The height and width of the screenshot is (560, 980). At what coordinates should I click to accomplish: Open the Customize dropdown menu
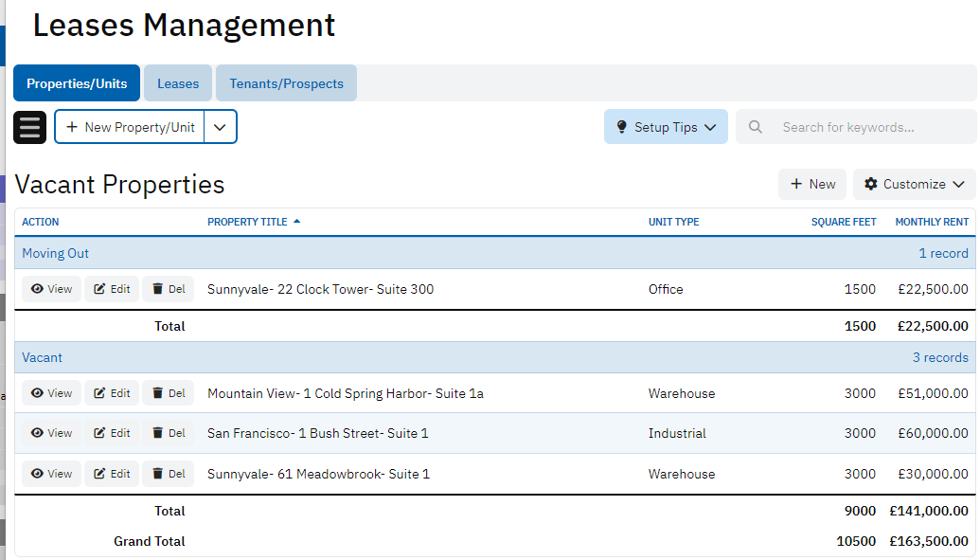pyautogui.click(x=914, y=184)
